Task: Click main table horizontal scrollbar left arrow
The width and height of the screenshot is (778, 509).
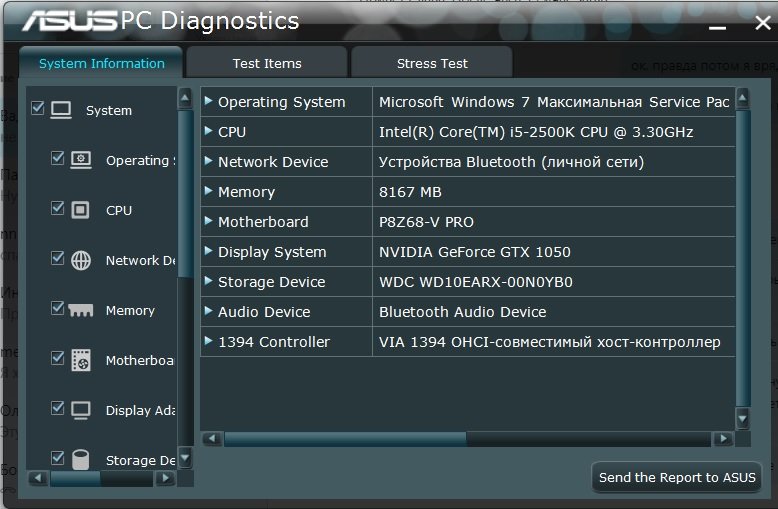Action: 212,439
